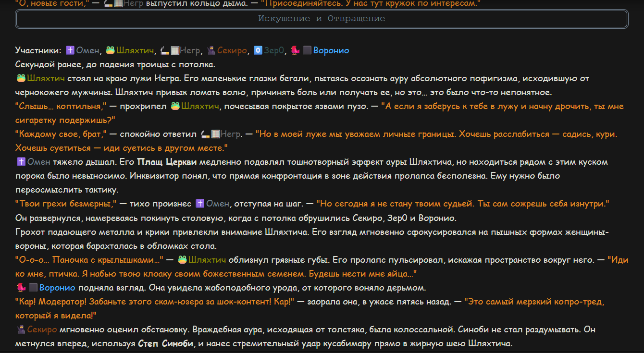Click the cross emoji beside Омен in participants list
This screenshot has height=353, width=644.
coord(70,50)
